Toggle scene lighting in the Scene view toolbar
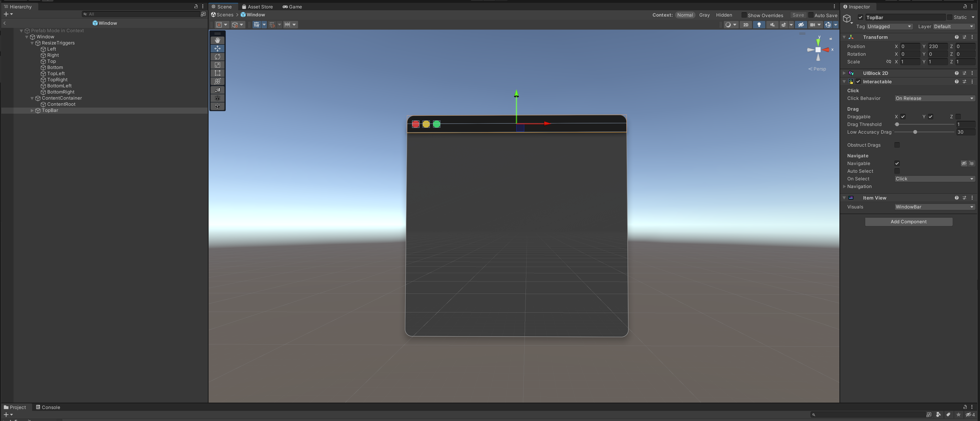The image size is (980, 421). (x=759, y=24)
